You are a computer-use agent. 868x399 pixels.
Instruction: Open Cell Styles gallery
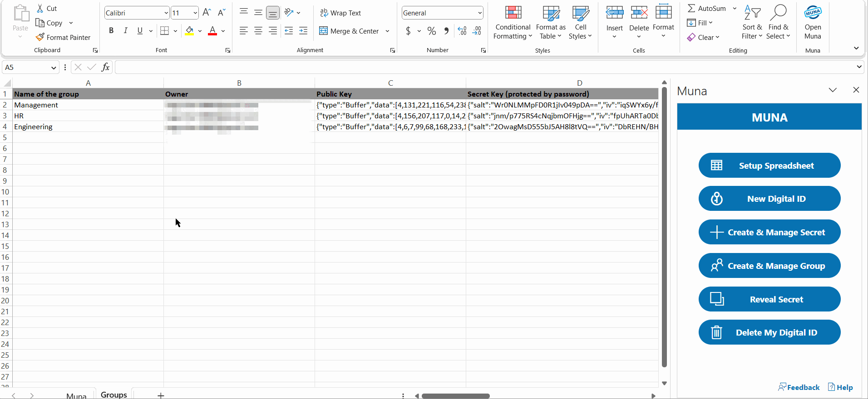click(581, 23)
